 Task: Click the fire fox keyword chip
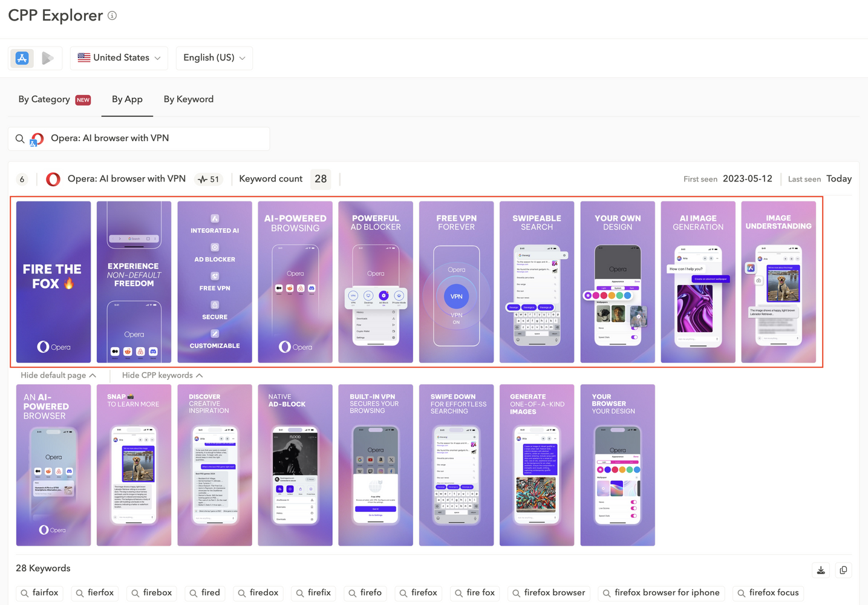coord(475,593)
